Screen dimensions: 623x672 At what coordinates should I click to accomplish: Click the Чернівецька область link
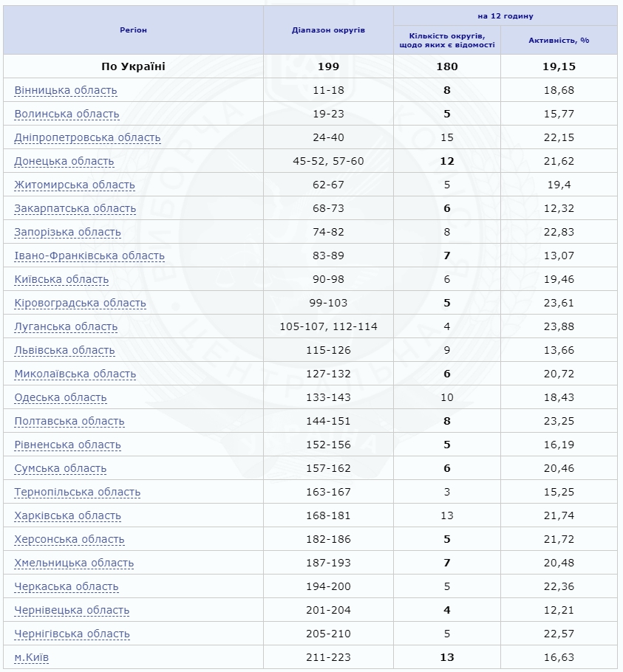(x=72, y=610)
